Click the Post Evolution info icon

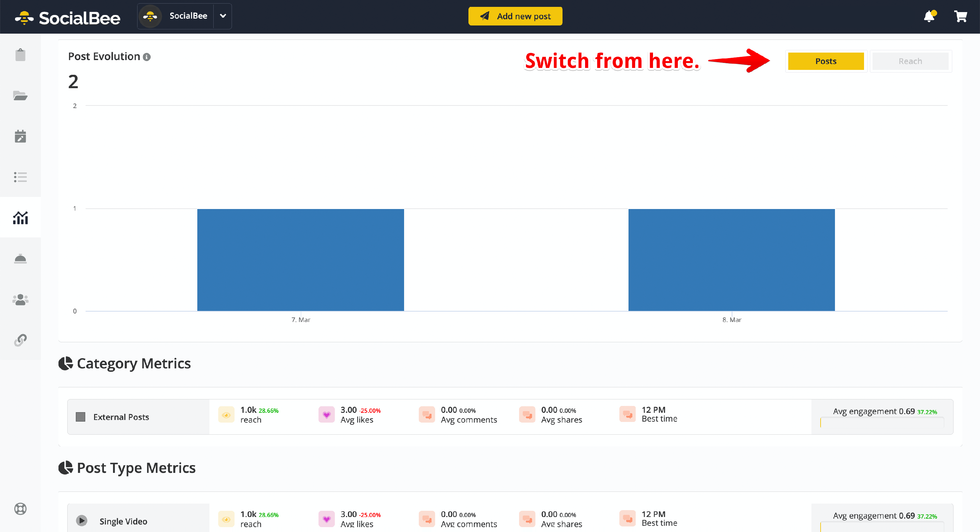click(x=146, y=57)
